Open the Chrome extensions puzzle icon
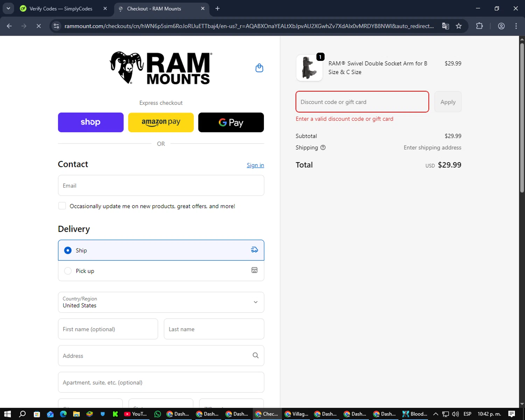 [479, 26]
